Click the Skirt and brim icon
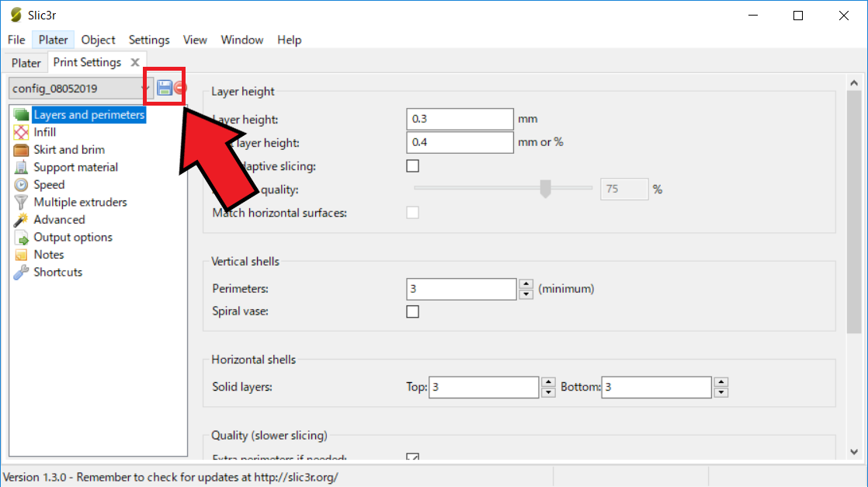 pyautogui.click(x=21, y=150)
